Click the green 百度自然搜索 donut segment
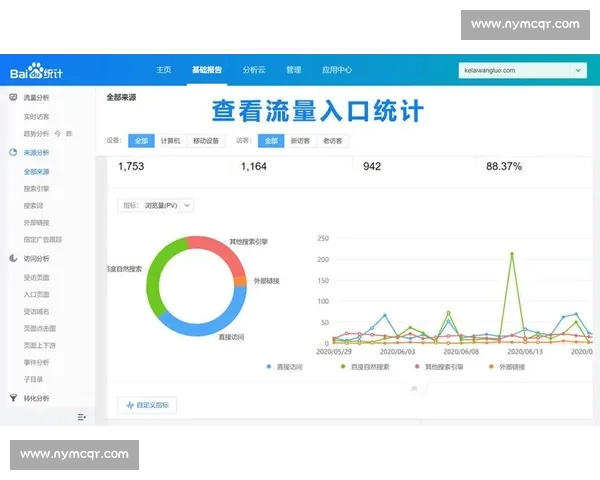600x480 pixels. coord(155,276)
